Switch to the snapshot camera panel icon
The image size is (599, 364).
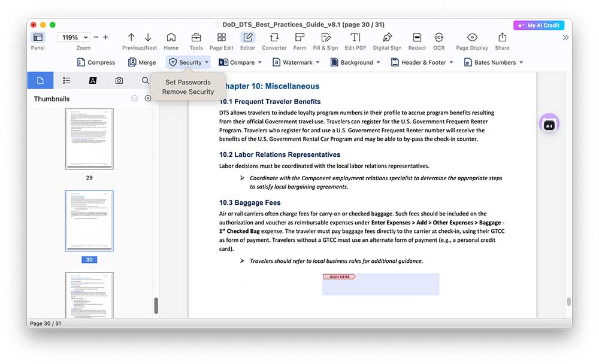119,80
